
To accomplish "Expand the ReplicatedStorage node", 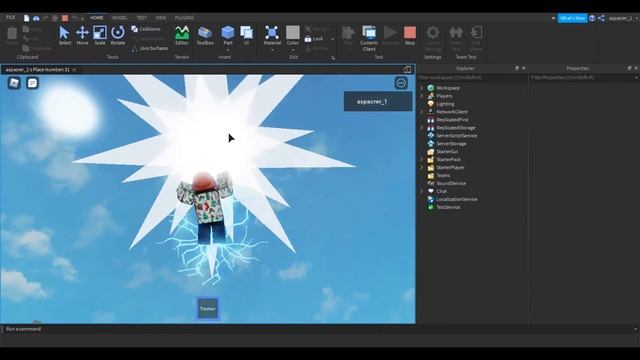I will pyautogui.click(x=422, y=128).
